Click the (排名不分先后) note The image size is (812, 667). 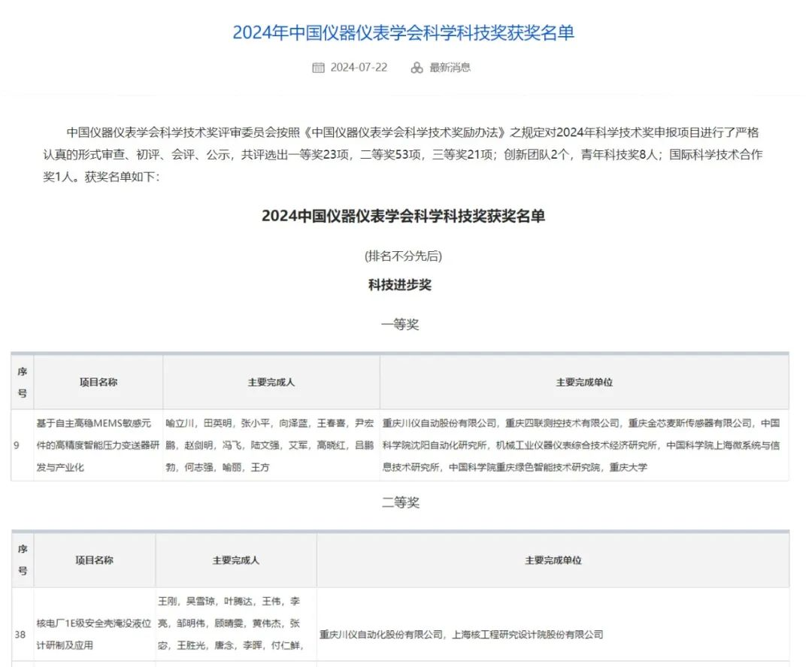(403, 256)
